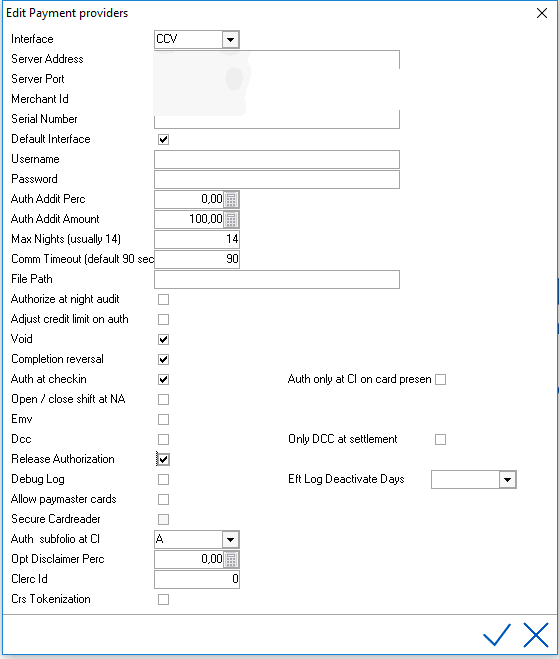Cancel edits with the blue X icon
This screenshot has width=559, height=659.
[536, 635]
